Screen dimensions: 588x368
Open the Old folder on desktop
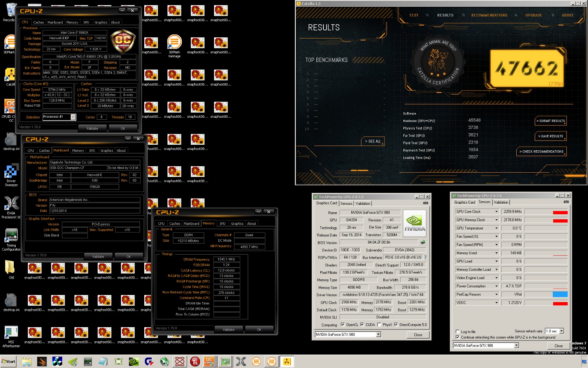pos(11,269)
